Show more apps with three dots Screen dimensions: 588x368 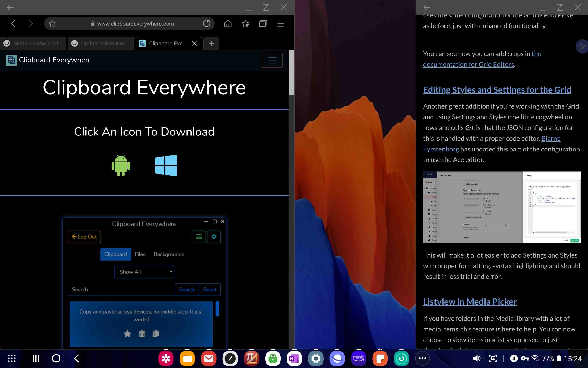422,358
